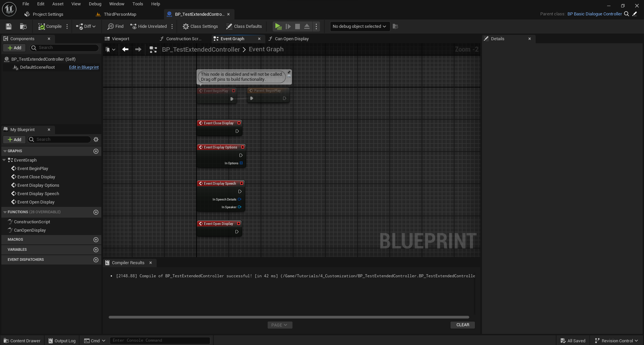Open the Debug menu
Viewport: 644px width, 345px height.
[95, 4]
